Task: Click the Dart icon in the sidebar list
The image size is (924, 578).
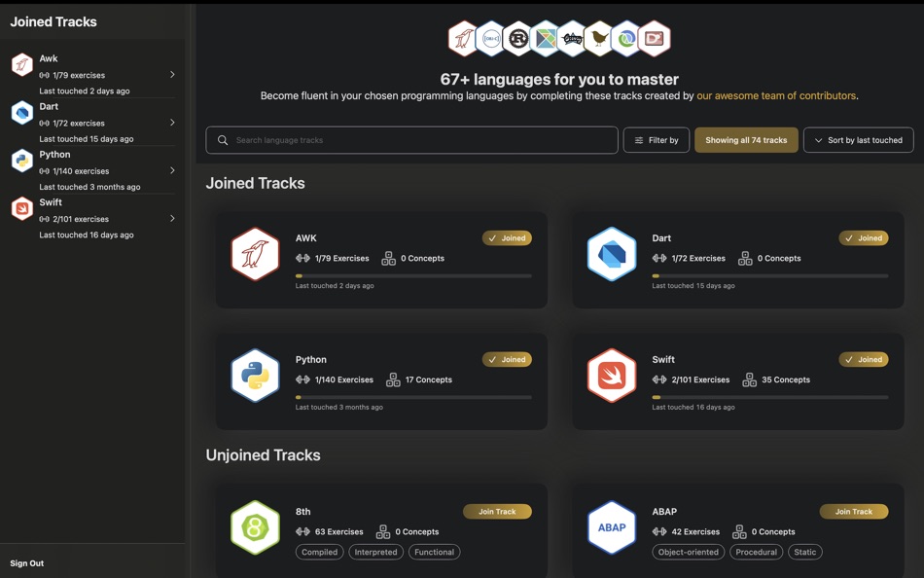Action: point(22,112)
